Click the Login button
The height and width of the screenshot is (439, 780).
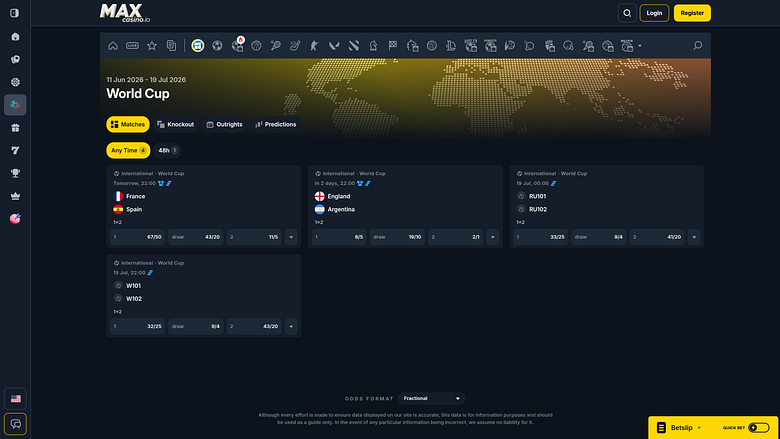[x=654, y=13]
